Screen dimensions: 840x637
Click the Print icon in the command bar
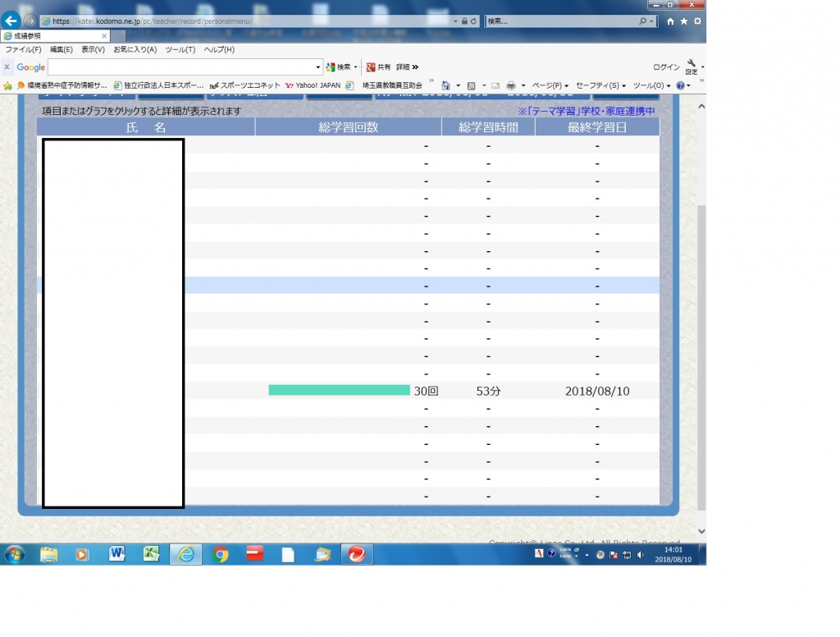tap(511, 85)
